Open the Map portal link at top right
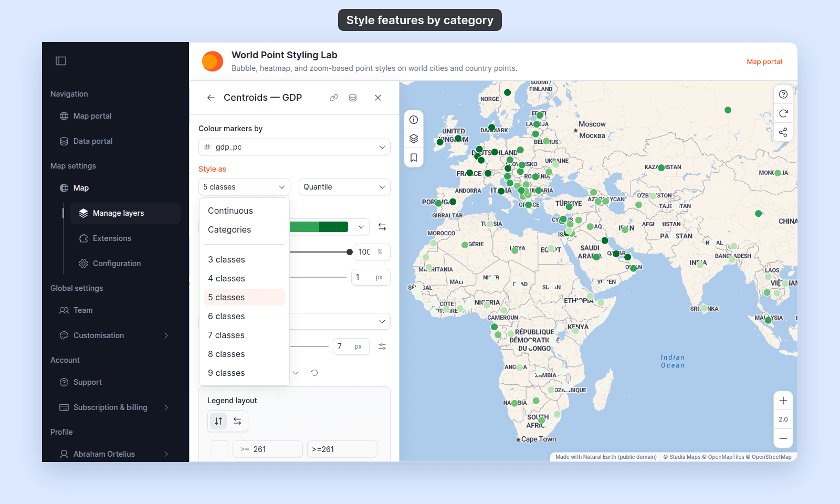 (x=764, y=61)
